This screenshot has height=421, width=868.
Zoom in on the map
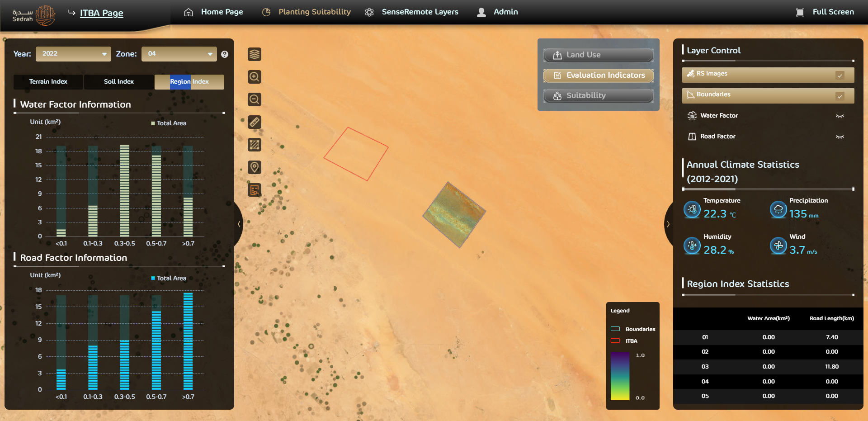click(x=255, y=77)
